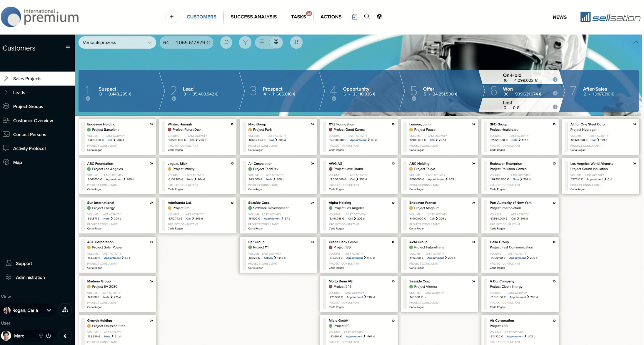
Task: Open Winter, Hannah card double-arrow
Action: tap(232, 124)
